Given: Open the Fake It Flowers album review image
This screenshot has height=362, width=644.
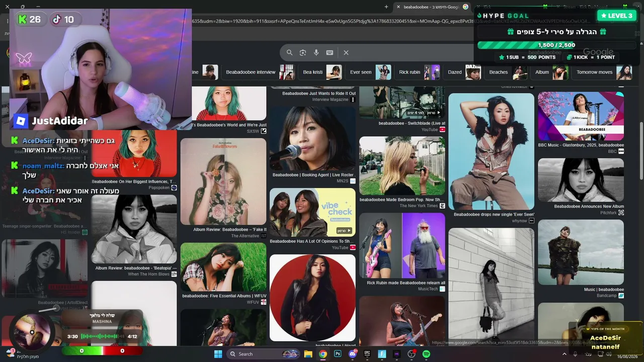Looking at the screenshot, I should 223,182.
